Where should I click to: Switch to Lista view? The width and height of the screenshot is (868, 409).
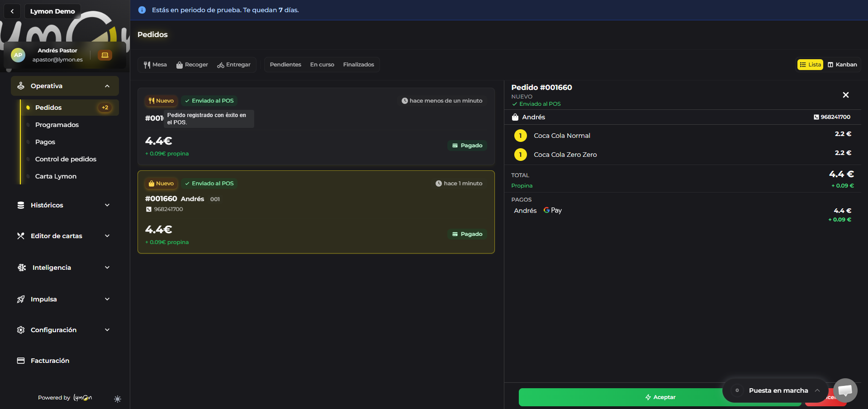point(810,65)
